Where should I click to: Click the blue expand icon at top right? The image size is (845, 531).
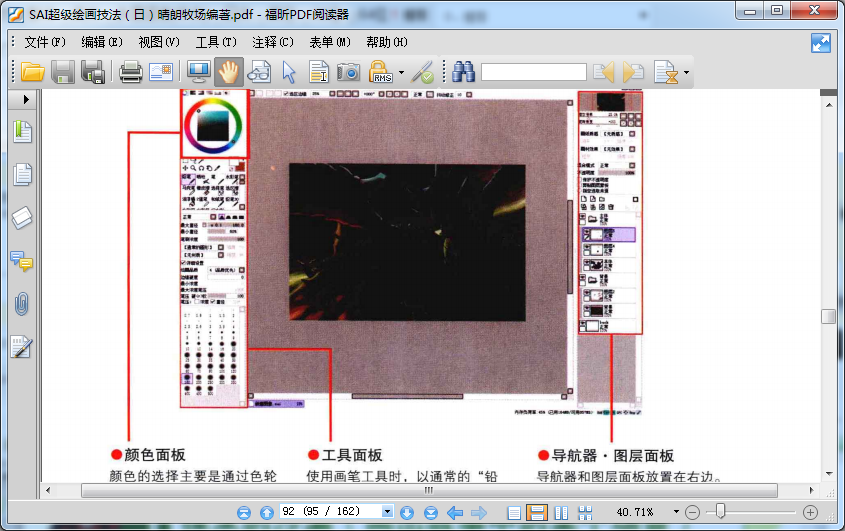click(821, 43)
